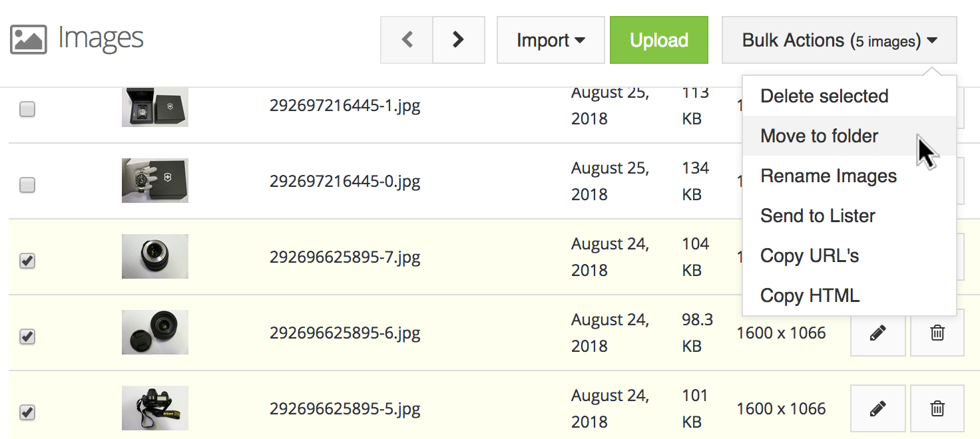The width and height of the screenshot is (980, 439).
Task: Choose Rename Images in bulk menu
Action: tap(828, 176)
